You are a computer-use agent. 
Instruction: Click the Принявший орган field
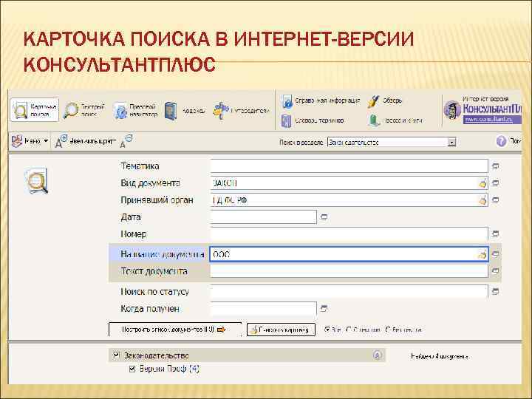349,200
